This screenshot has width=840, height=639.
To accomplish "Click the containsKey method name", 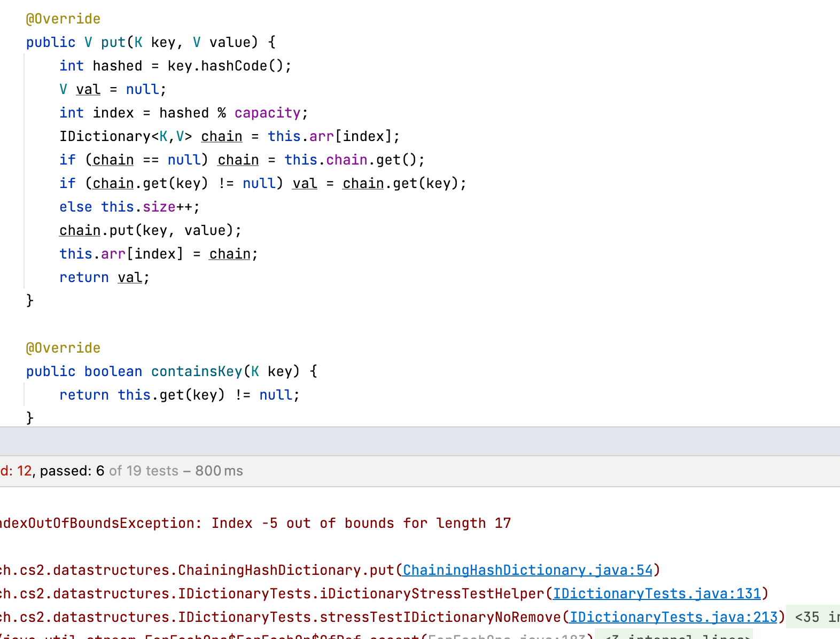I will 197,371.
